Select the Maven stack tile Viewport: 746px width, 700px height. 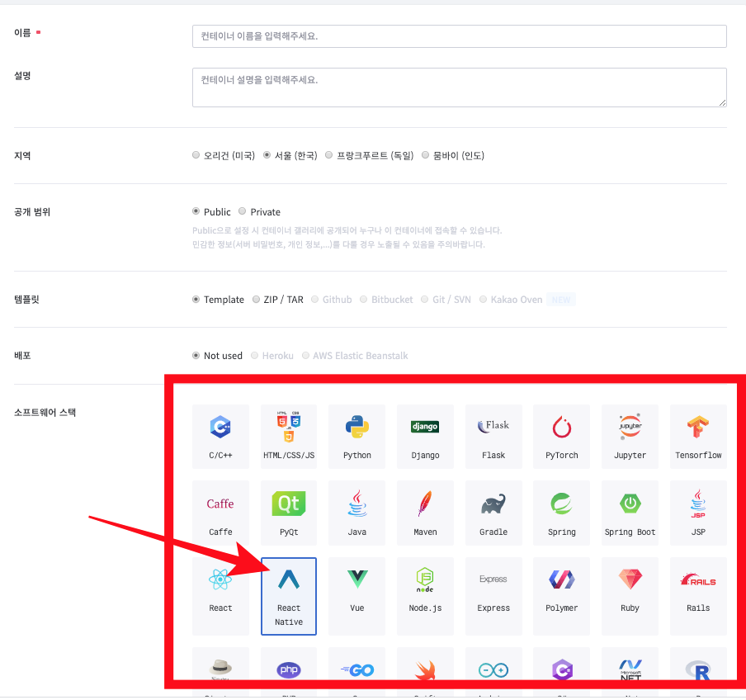(x=425, y=513)
